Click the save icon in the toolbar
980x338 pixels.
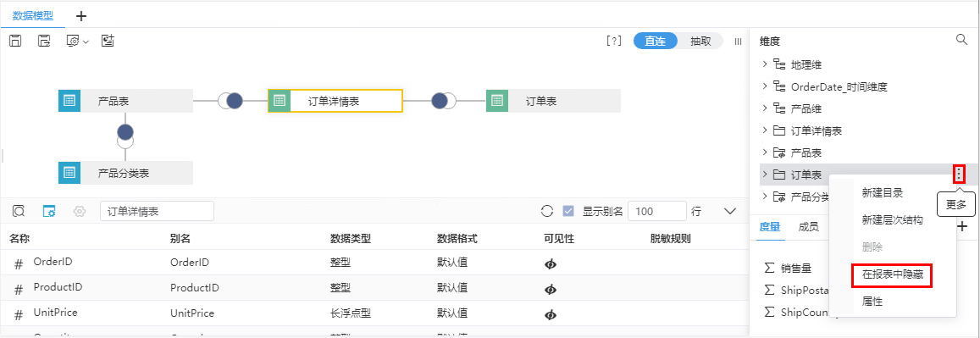15,42
